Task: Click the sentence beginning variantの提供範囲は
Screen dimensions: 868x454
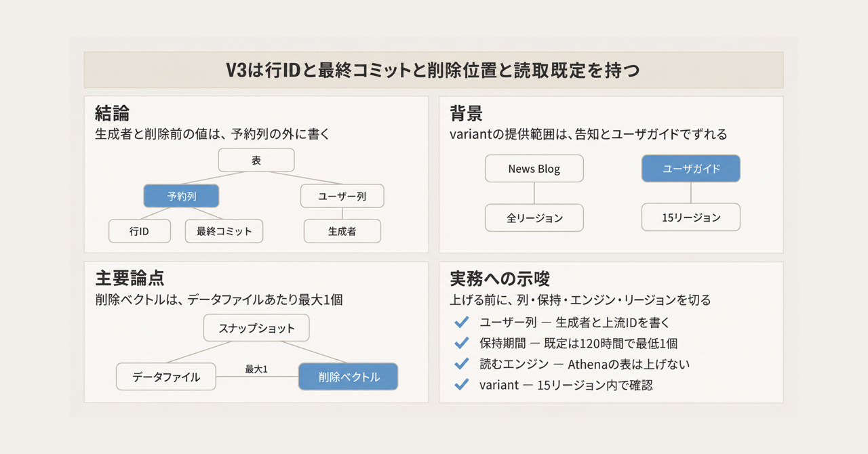Action: (x=589, y=134)
